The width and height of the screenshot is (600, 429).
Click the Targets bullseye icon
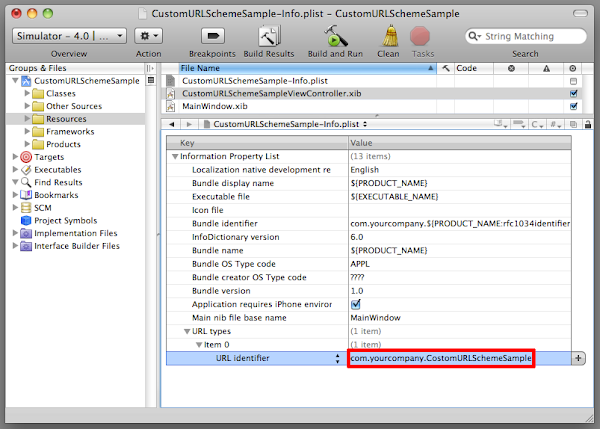click(x=26, y=157)
